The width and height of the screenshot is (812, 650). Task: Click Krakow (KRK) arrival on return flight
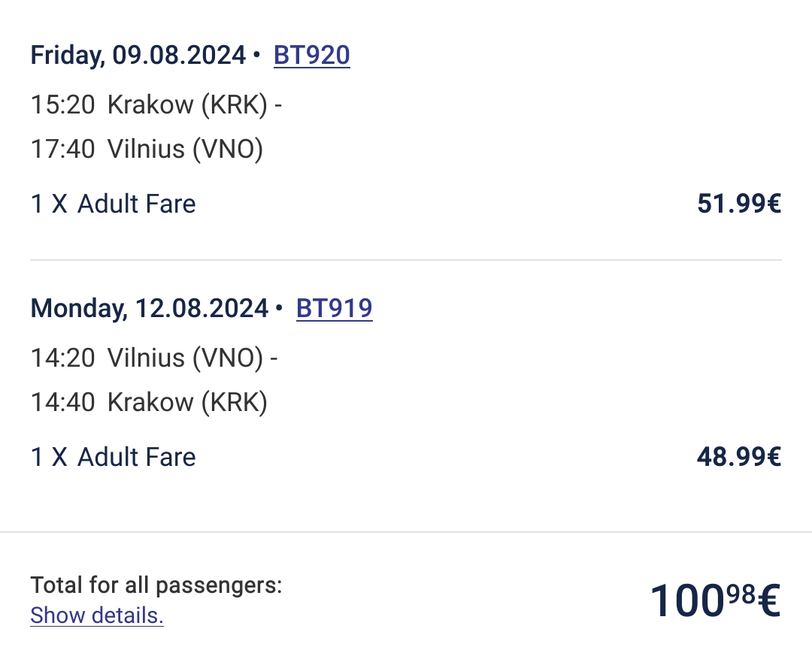187,402
